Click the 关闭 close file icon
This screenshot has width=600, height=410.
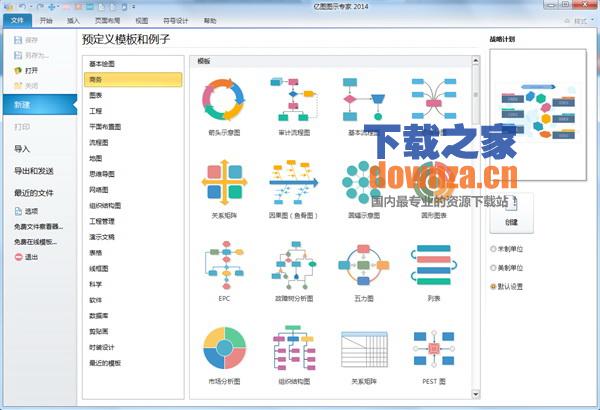[18, 86]
